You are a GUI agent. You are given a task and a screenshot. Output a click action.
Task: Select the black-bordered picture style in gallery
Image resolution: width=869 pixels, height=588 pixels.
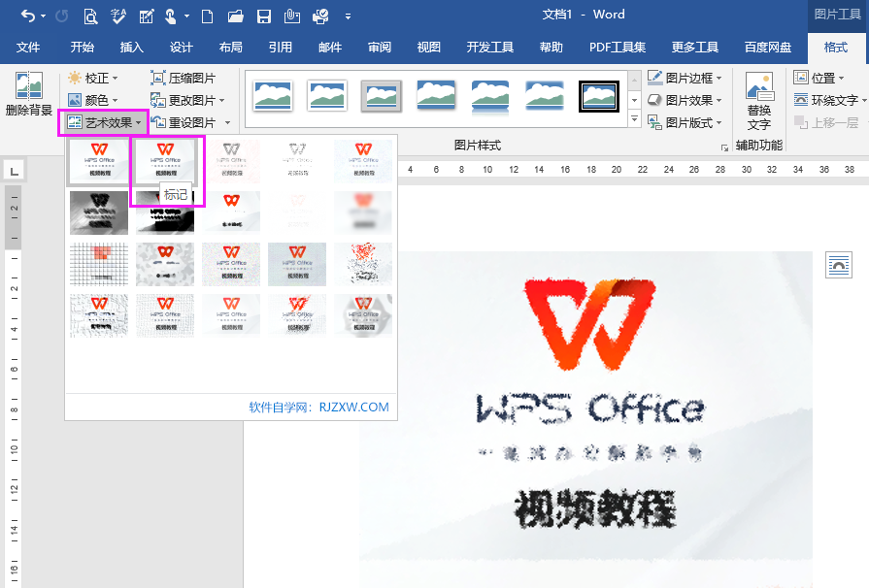click(x=599, y=96)
